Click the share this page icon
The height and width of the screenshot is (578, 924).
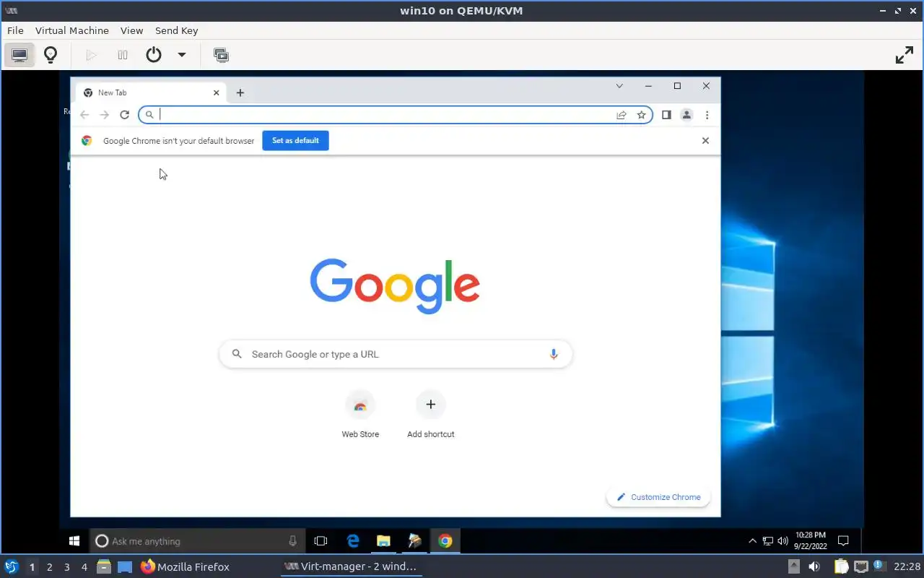click(x=621, y=115)
